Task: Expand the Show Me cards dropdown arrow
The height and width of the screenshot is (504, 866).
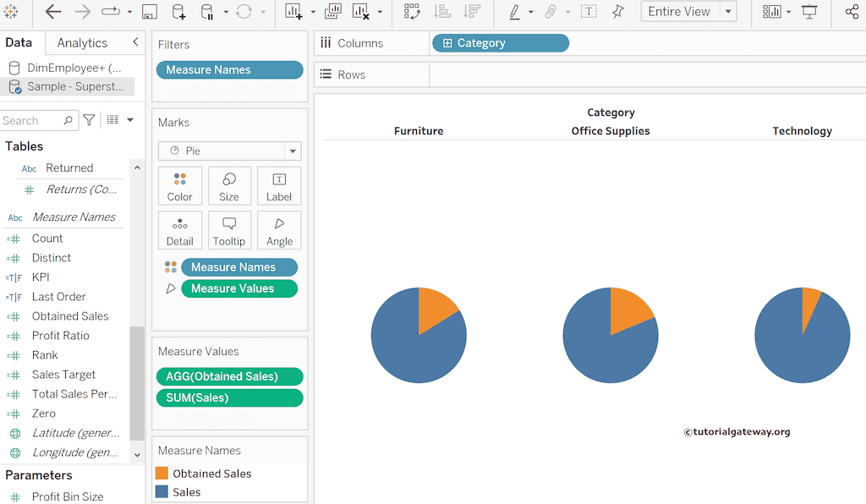Action: (x=788, y=12)
